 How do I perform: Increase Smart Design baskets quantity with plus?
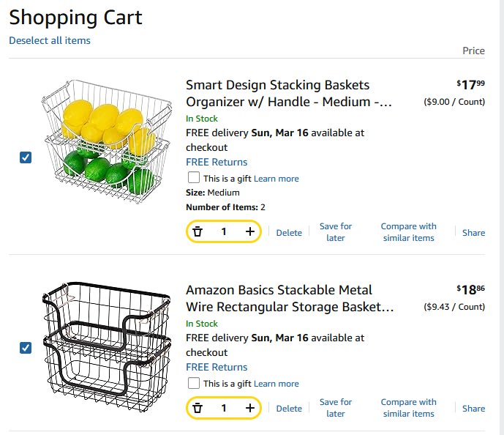[250, 231]
